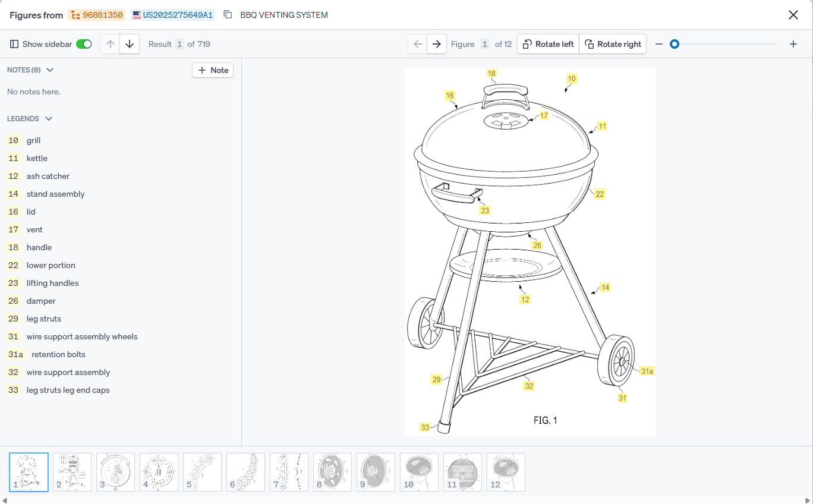
Task: Select legend 33 leg struts leg end caps
Action: [x=58, y=390]
